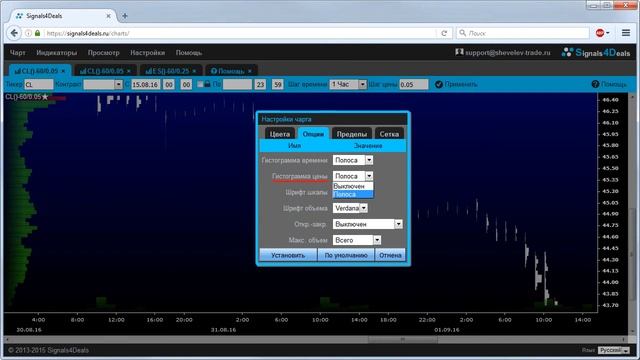Click the Значение column header
This screenshot has height=360, width=640.
368,146
